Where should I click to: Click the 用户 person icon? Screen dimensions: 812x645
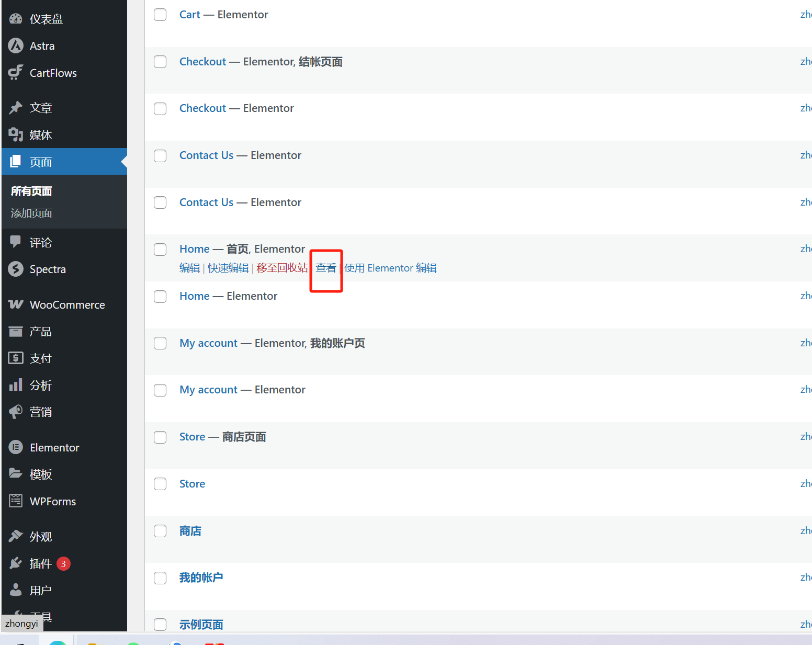click(16, 590)
